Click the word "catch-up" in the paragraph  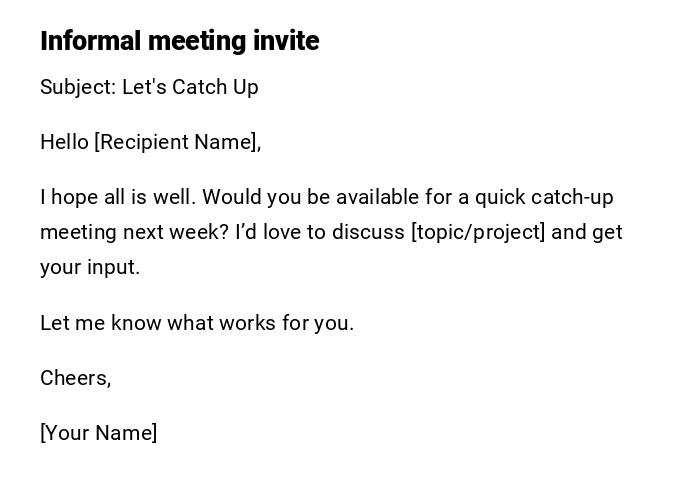point(572,197)
